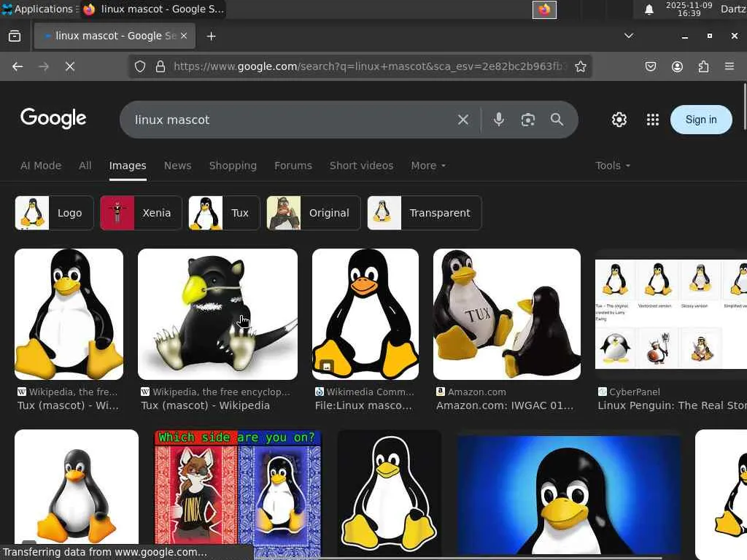Open the clock showing 16:39
Viewport: 747px width, 560px height.
(689, 9)
